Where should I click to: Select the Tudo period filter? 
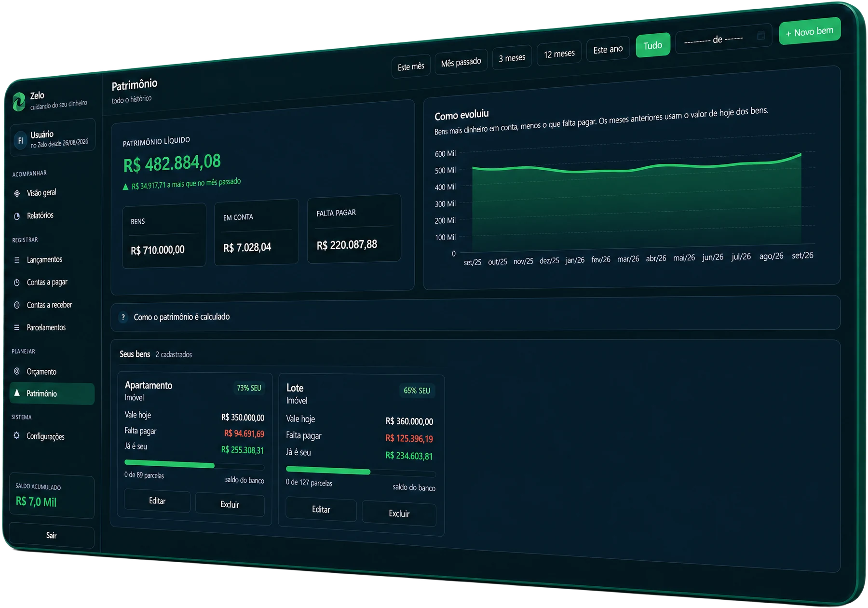click(x=653, y=45)
